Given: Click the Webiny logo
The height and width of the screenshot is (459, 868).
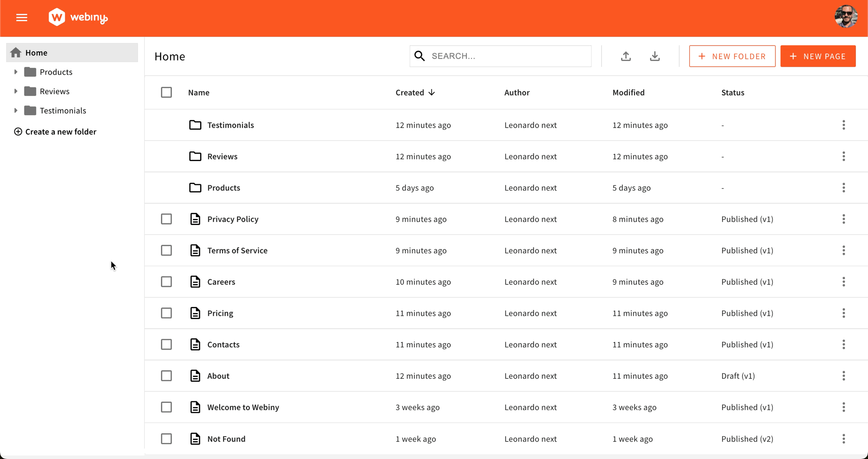Looking at the screenshot, I should tap(78, 17).
